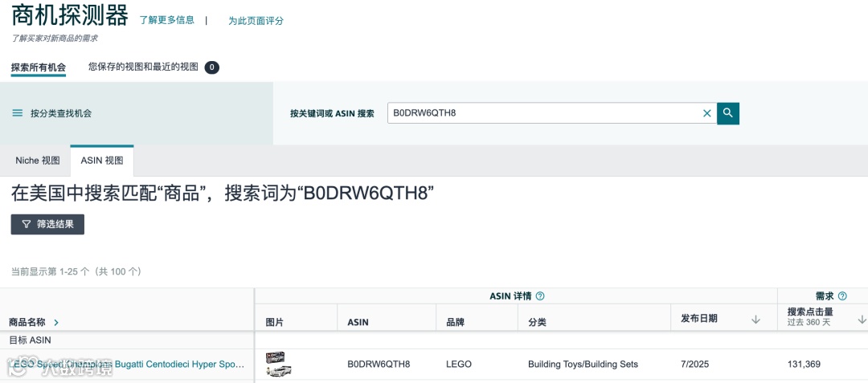Open 探索所有机会 tab

coord(39,67)
